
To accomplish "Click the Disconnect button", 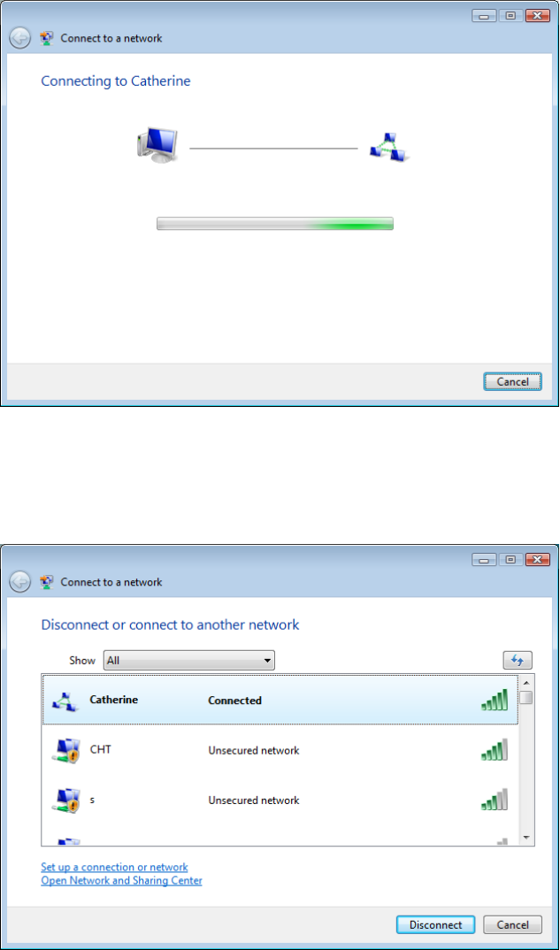I will coord(436,925).
